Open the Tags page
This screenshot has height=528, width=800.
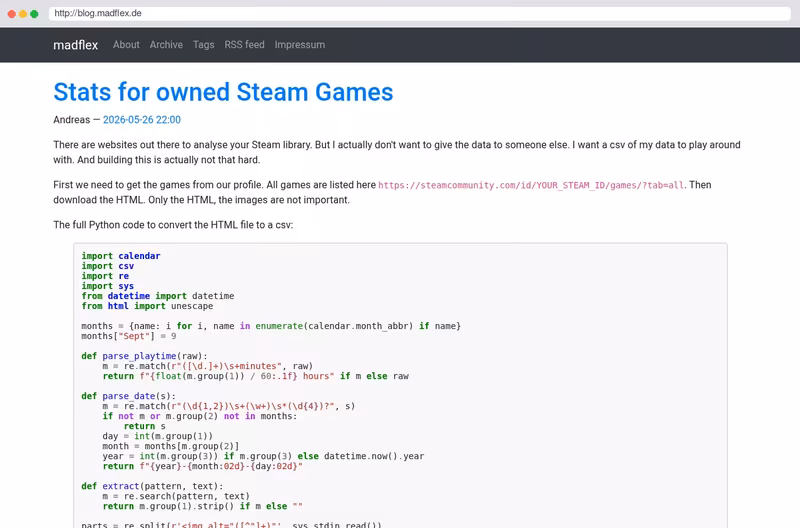pyautogui.click(x=204, y=45)
